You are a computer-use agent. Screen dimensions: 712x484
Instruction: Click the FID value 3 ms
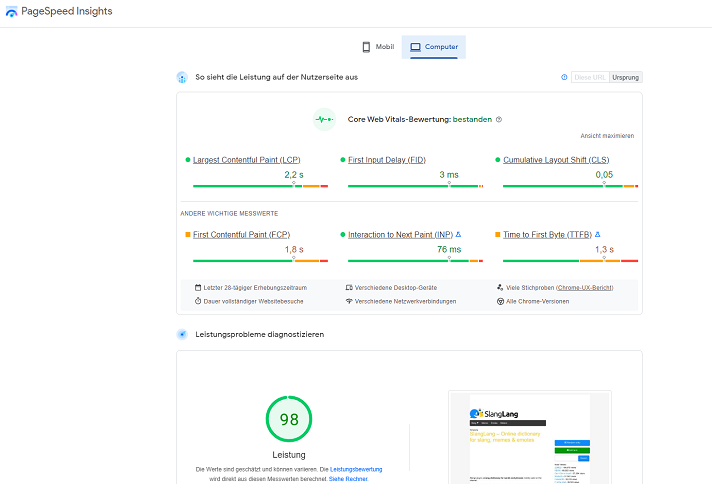tap(449, 175)
